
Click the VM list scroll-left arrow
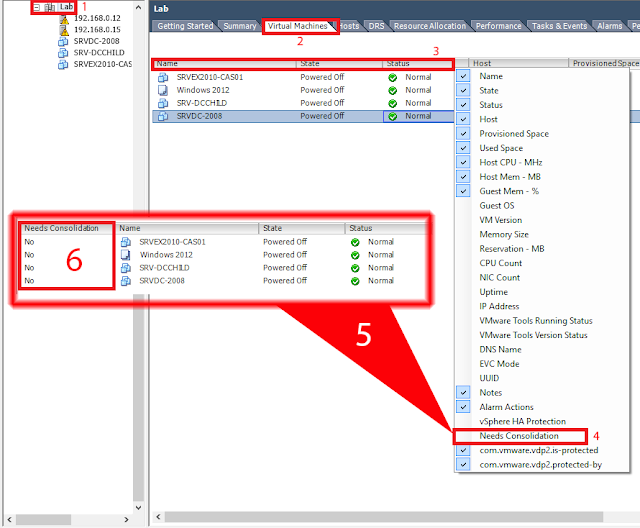(x=158, y=517)
